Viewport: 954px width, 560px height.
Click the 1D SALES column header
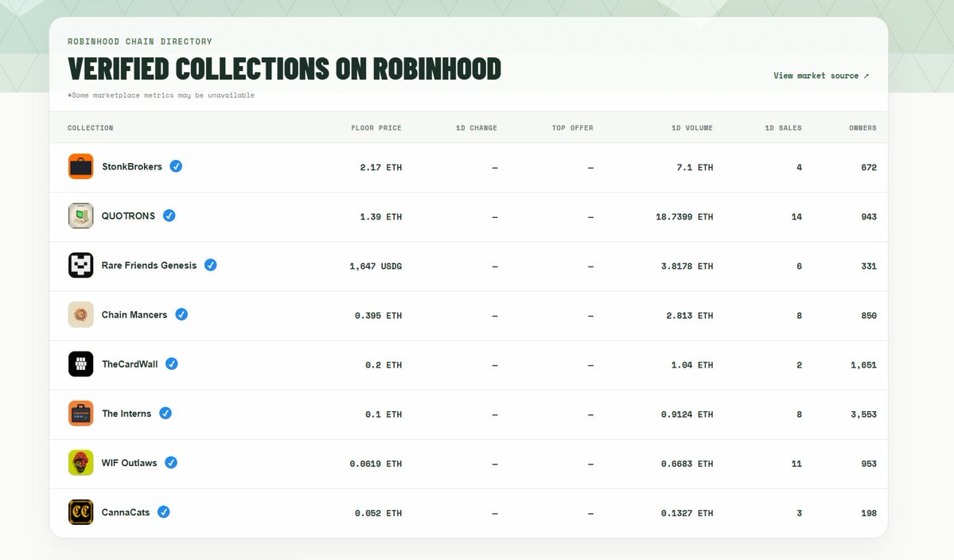coord(783,128)
